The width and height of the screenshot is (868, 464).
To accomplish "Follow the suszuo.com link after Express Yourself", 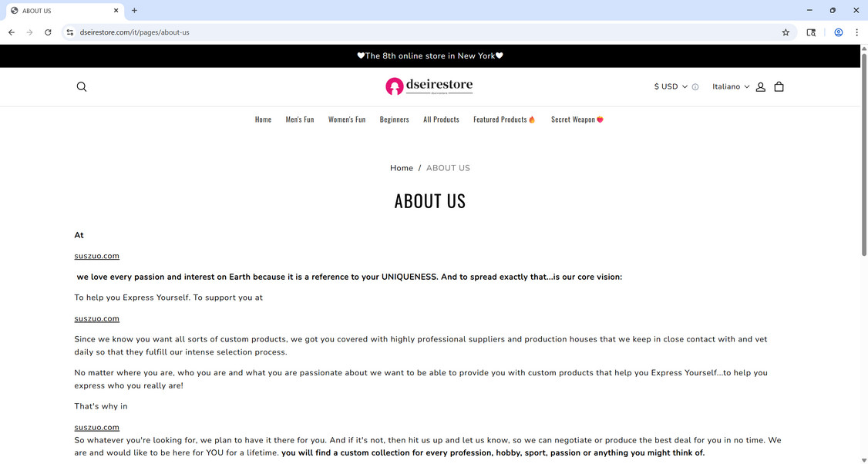I will point(97,318).
